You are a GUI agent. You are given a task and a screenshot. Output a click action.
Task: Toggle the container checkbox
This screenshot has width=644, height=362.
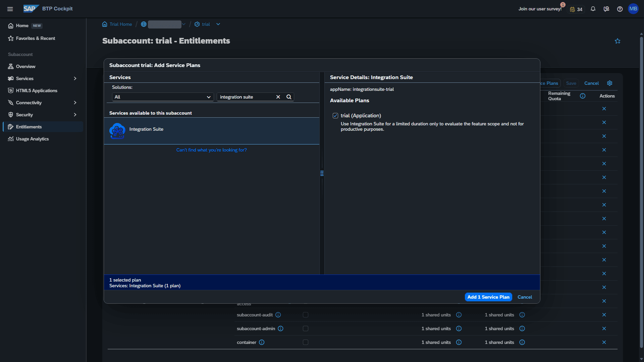pyautogui.click(x=306, y=342)
